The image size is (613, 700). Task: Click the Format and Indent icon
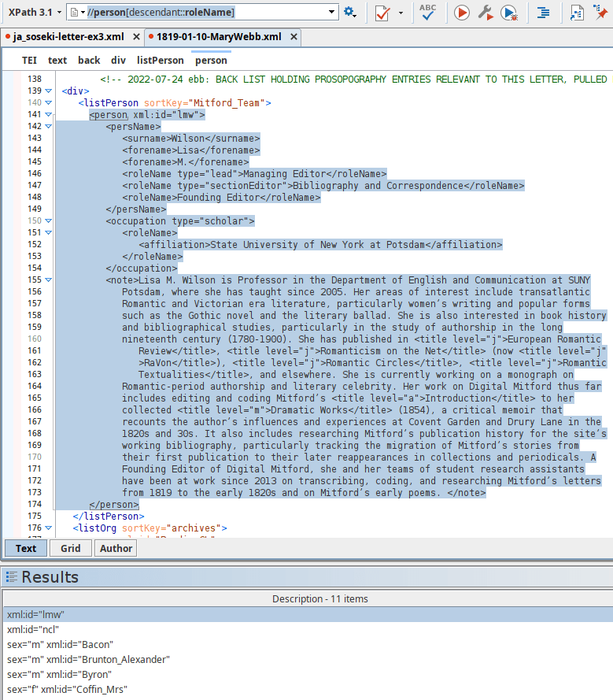coord(543,13)
